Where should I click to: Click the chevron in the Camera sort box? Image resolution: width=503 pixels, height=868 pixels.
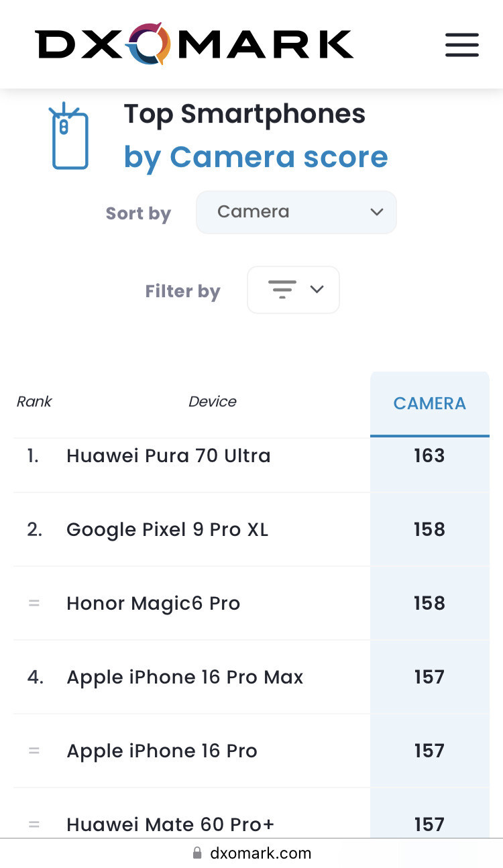[377, 212]
